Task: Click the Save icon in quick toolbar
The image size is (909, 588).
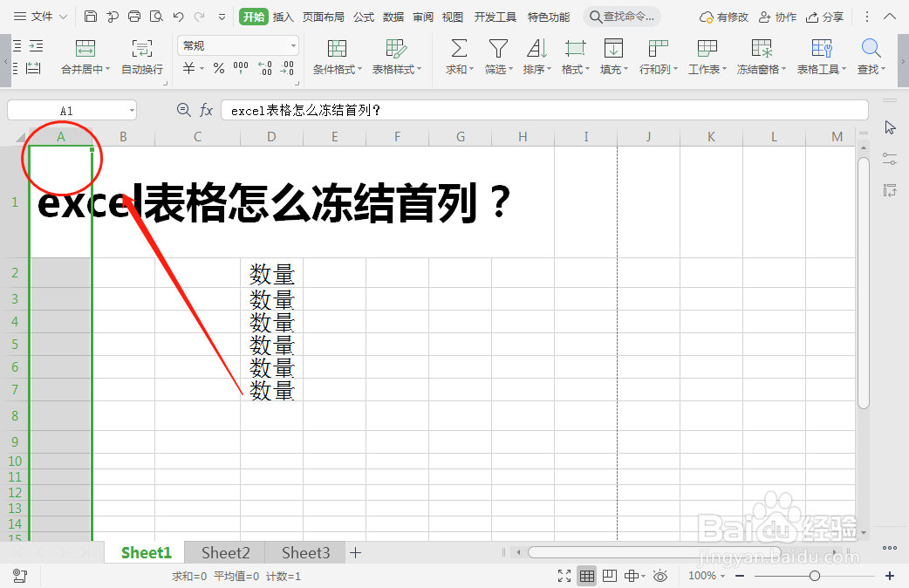Action: tap(91, 17)
